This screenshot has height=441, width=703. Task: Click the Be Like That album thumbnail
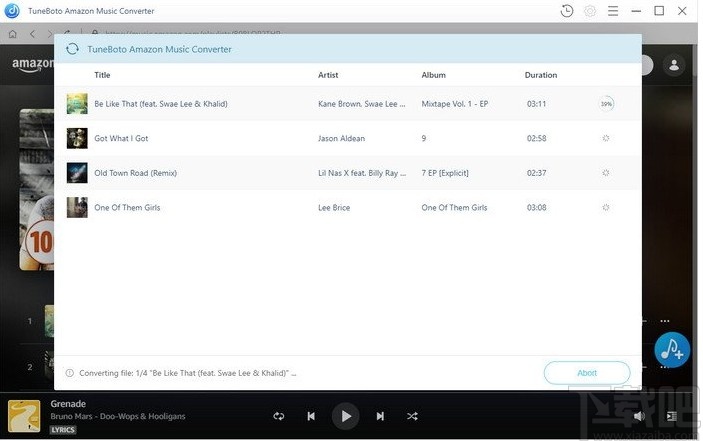pos(77,104)
